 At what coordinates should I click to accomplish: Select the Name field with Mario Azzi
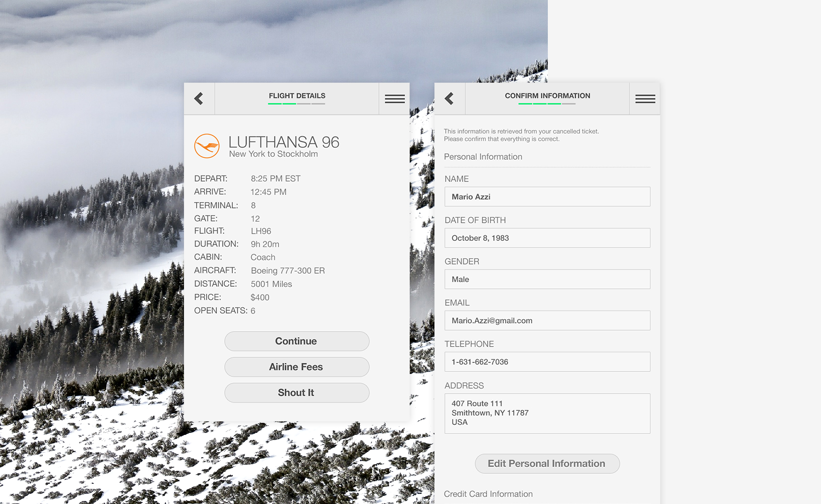[x=547, y=197]
